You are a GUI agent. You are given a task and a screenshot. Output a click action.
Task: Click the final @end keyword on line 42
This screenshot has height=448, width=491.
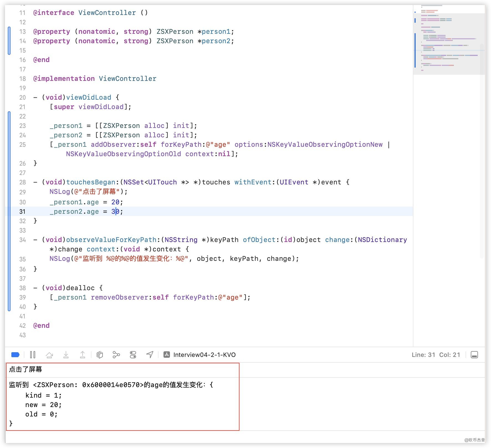click(x=41, y=326)
